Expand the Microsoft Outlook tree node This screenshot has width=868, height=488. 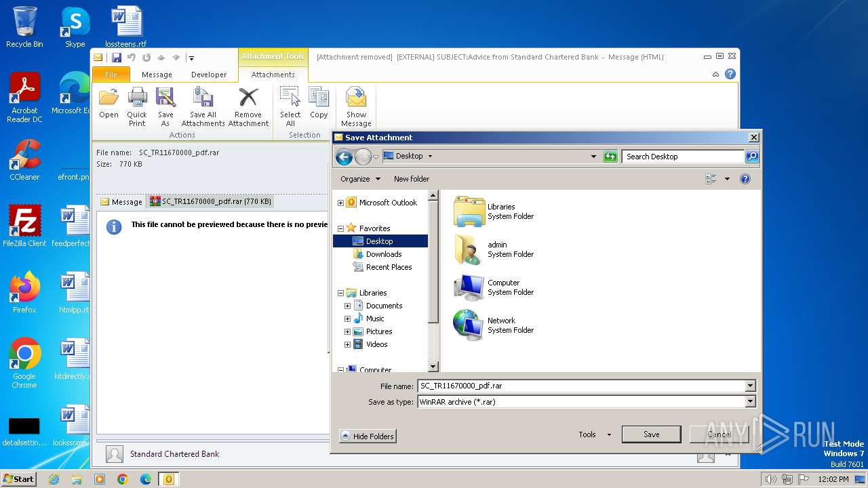pyautogui.click(x=340, y=203)
